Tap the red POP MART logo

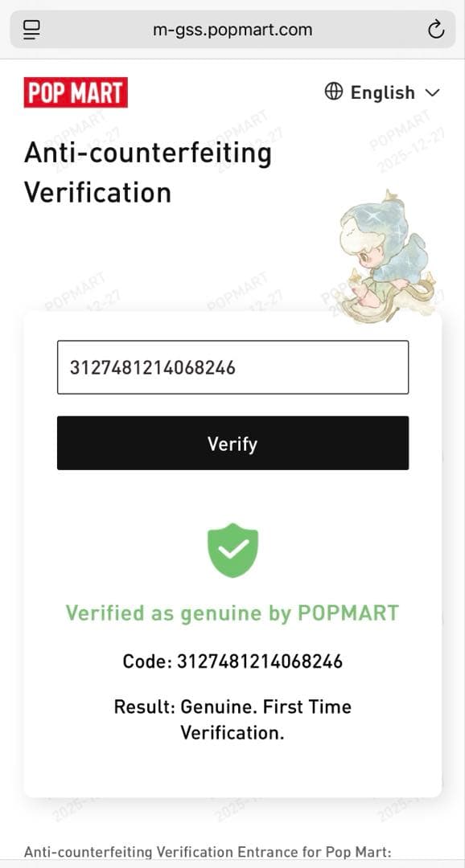click(76, 92)
